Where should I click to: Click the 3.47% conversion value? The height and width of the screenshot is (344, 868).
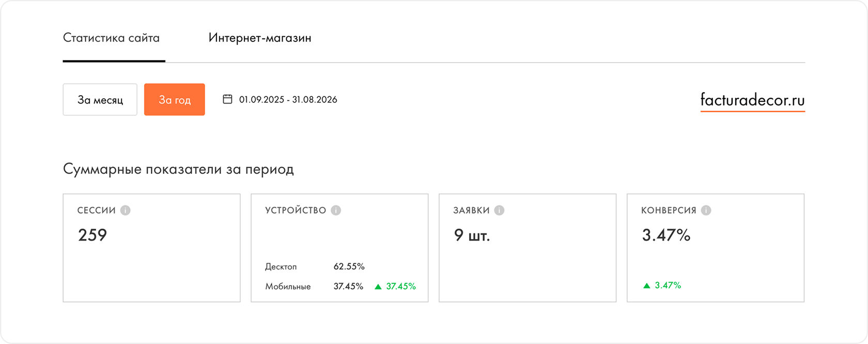pos(666,235)
